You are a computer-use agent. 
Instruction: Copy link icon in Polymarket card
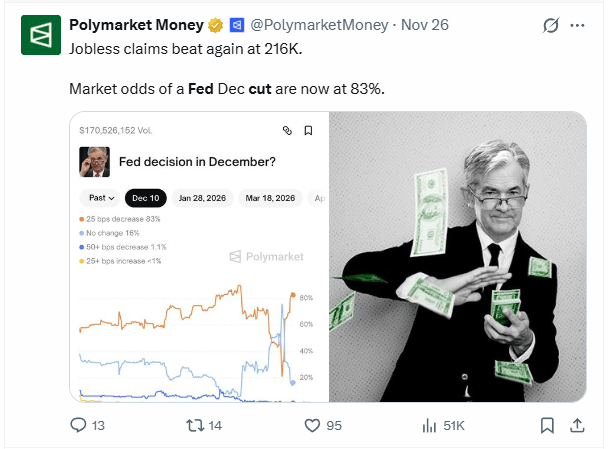[x=287, y=130]
